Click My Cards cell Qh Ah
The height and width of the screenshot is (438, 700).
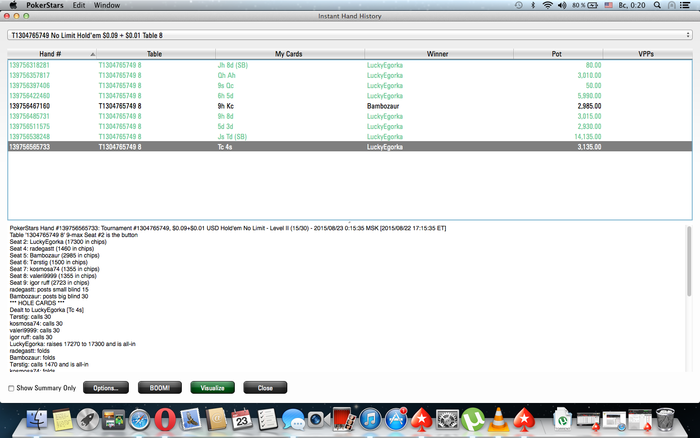226,75
